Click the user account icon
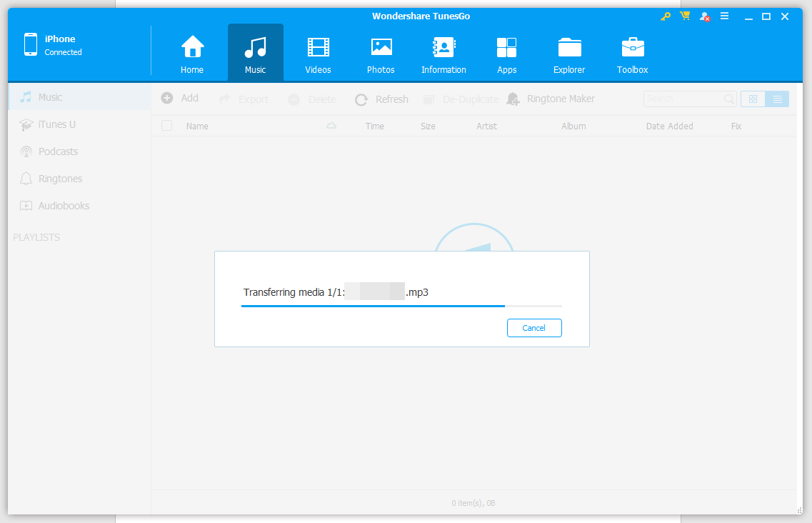The height and width of the screenshot is (523, 812). pyautogui.click(x=704, y=16)
